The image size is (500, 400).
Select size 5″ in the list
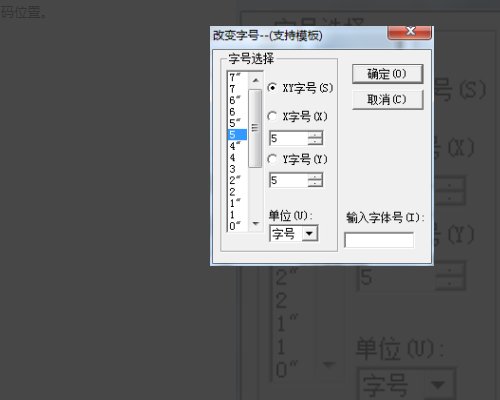(x=237, y=123)
